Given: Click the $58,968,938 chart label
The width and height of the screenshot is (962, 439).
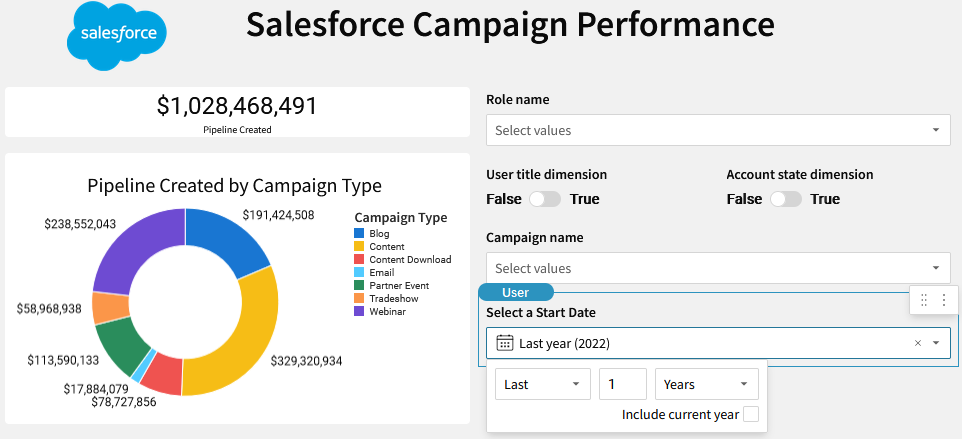Looking at the screenshot, I should 49,308.
